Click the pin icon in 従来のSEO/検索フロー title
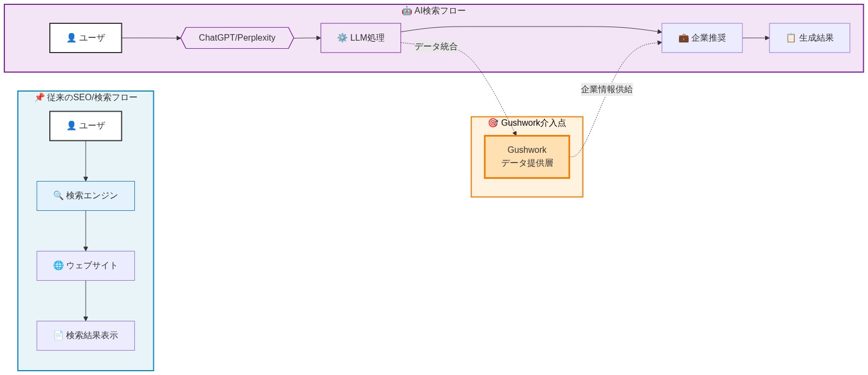This screenshot has height=375, width=868. click(40, 97)
